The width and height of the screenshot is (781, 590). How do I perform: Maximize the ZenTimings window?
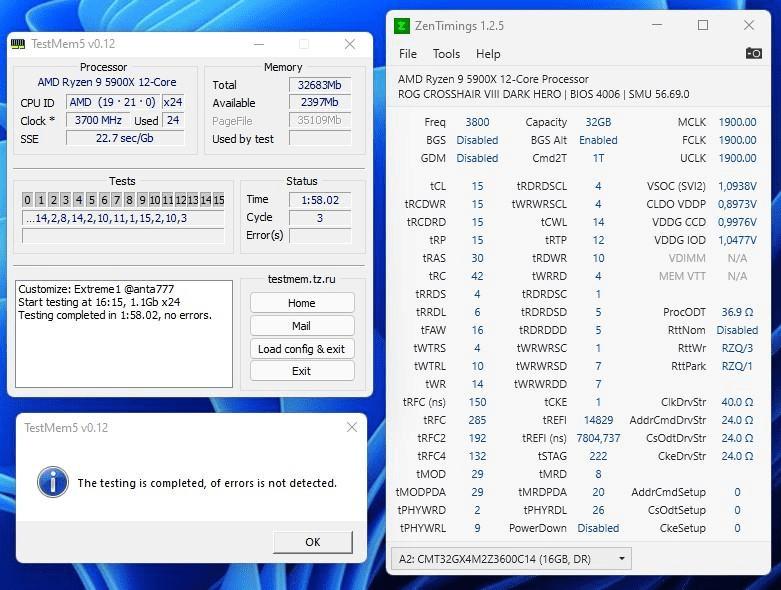[703, 25]
